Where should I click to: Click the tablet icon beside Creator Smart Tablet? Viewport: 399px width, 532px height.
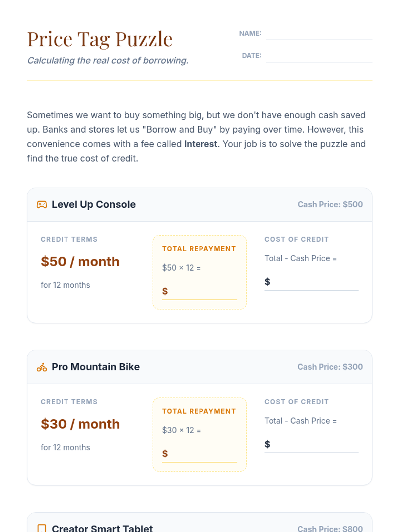tap(42, 528)
